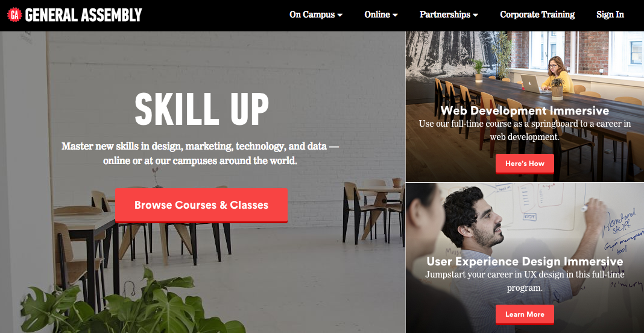
Task: Select the User Experience Design Immersive heading
Action: point(525,261)
